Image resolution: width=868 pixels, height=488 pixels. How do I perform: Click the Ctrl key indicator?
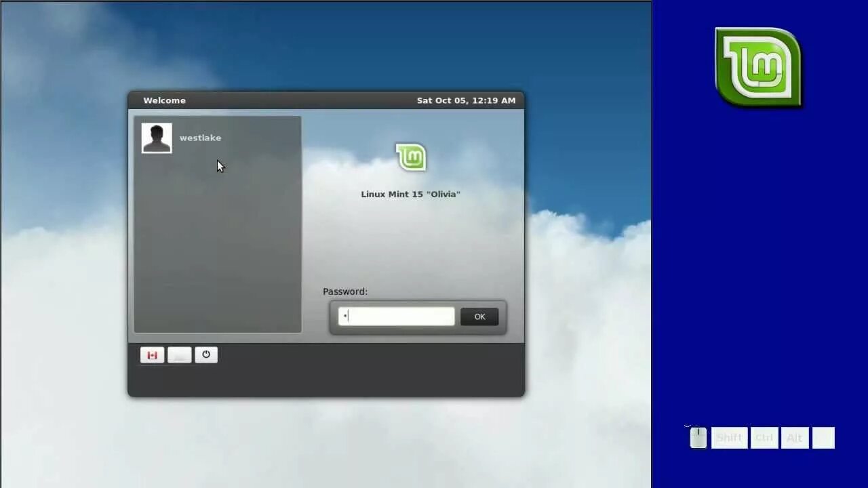coord(764,438)
